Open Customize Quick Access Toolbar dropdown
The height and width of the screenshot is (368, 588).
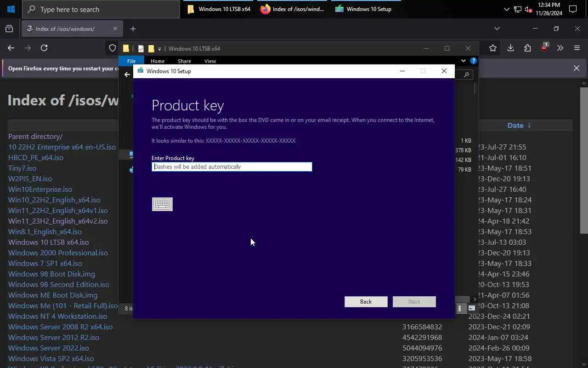point(159,49)
